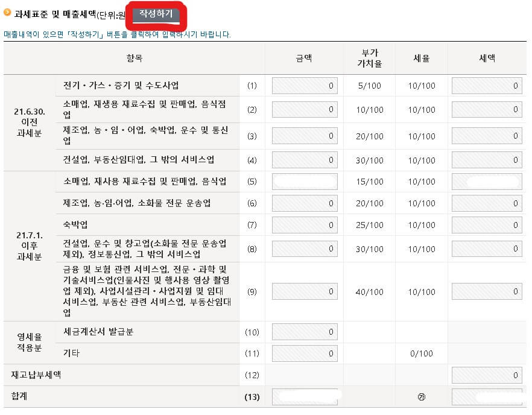
Task: Click the 금액 column header
Action: click(x=303, y=59)
